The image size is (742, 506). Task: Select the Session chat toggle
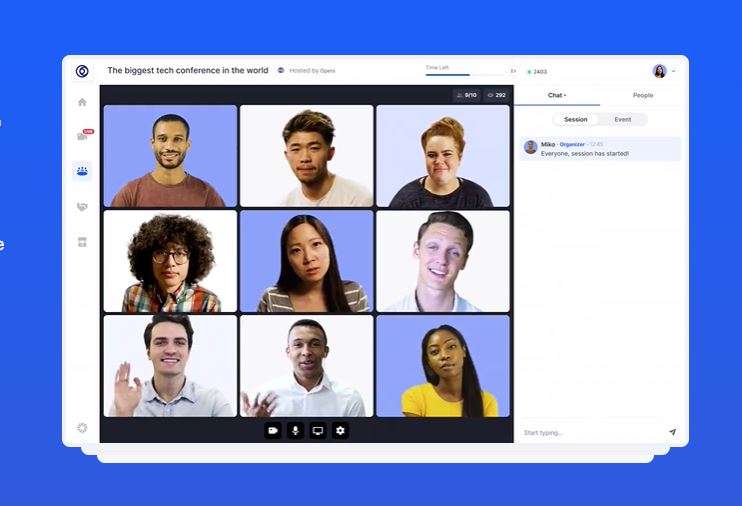(576, 119)
